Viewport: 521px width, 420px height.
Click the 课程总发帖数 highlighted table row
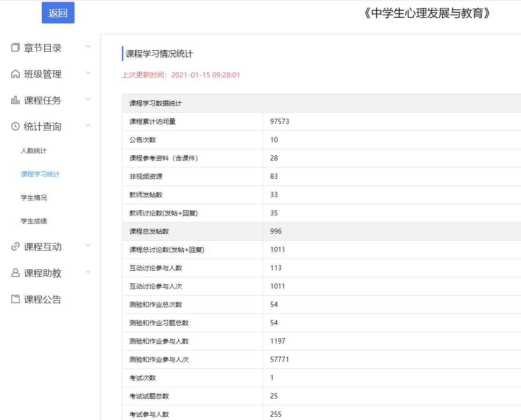(x=321, y=231)
